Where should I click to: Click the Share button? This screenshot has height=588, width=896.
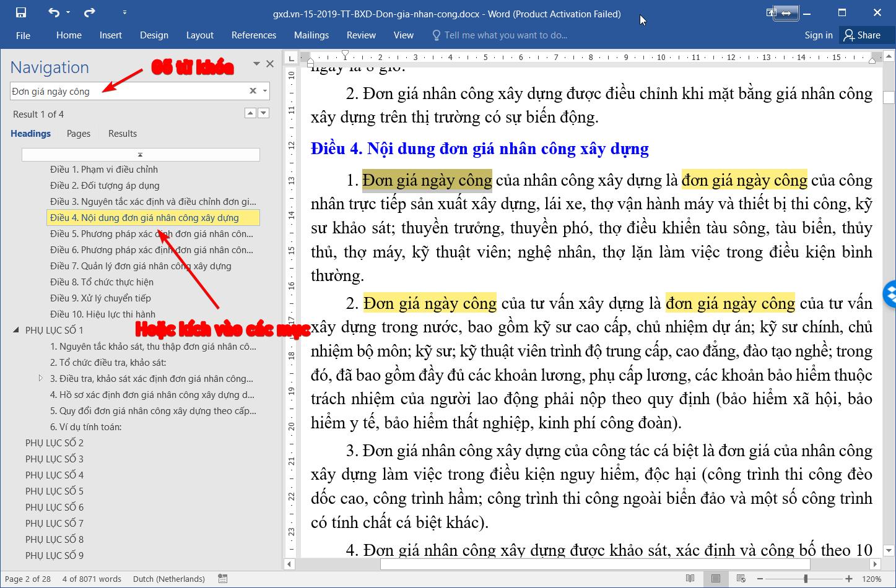pos(861,35)
